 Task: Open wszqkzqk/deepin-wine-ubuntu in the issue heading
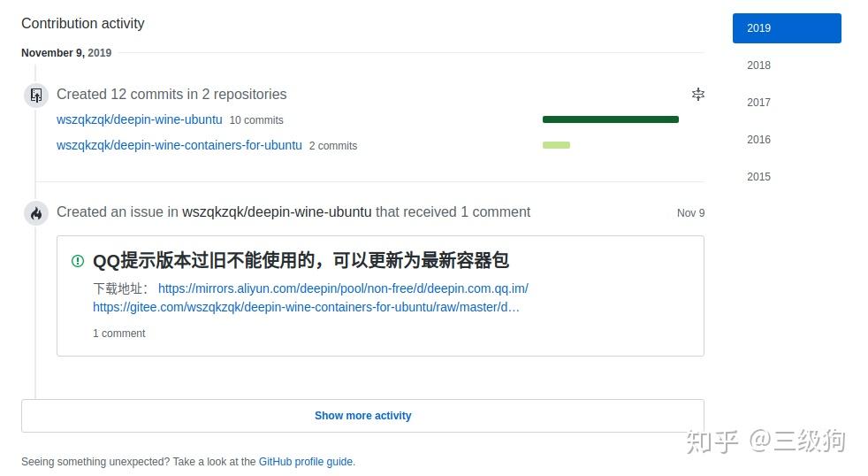click(277, 212)
